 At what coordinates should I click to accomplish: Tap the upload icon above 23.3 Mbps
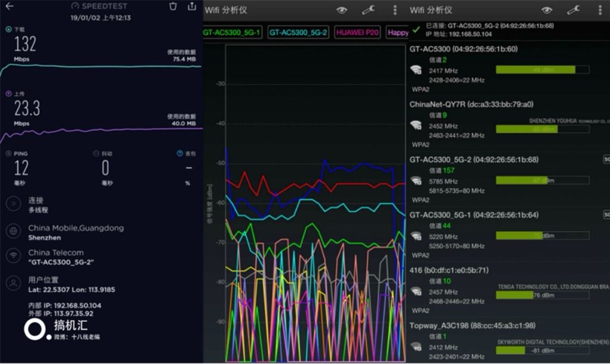[x=8, y=94]
